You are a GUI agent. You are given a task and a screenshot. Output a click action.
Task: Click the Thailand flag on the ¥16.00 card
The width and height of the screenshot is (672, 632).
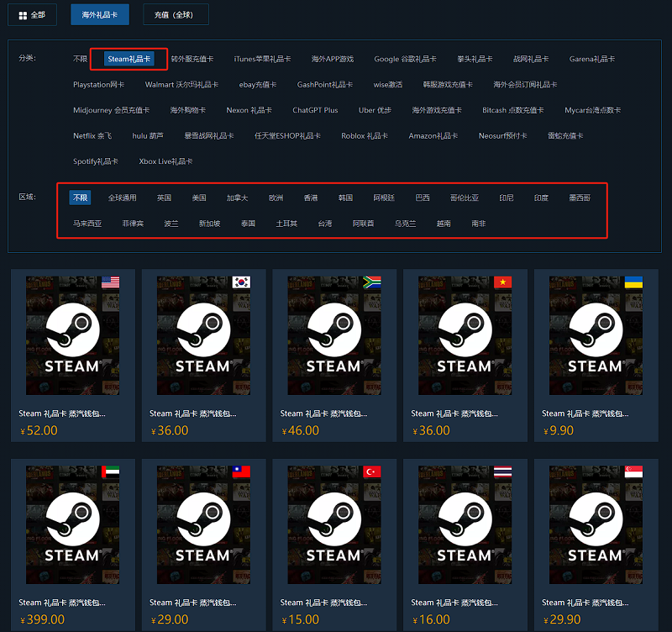click(502, 471)
